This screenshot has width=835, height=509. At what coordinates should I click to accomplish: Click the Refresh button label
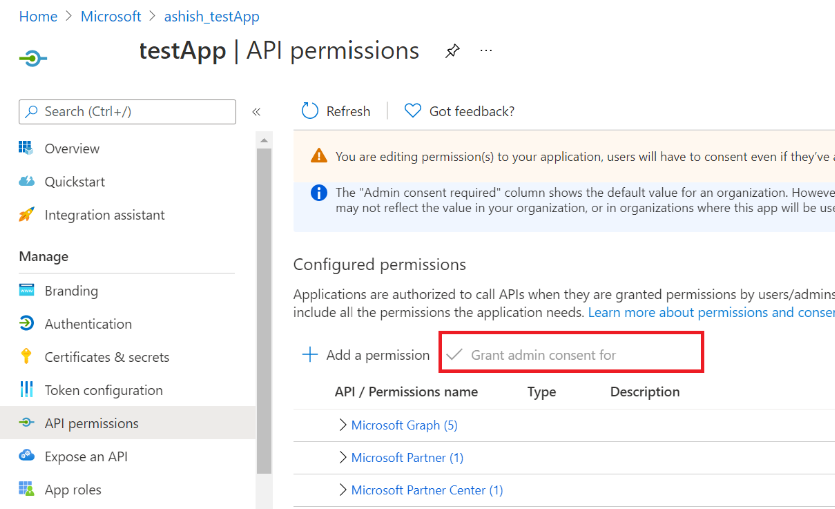[348, 111]
